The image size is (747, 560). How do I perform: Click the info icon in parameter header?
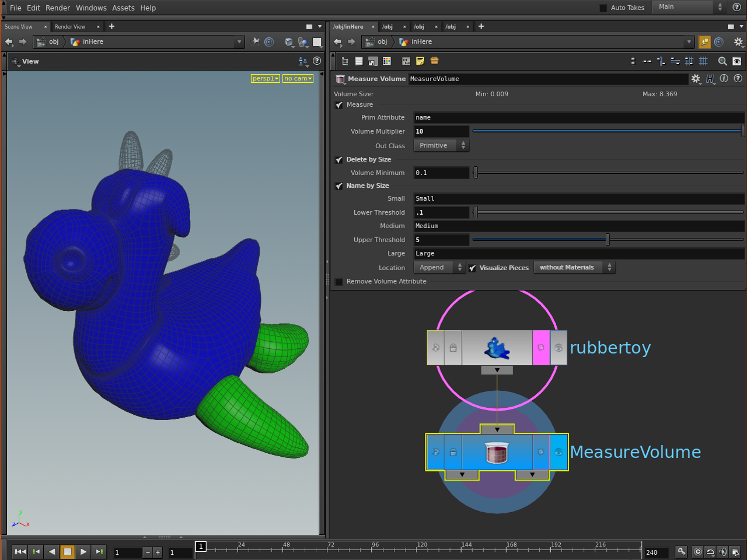(x=724, y=79)
